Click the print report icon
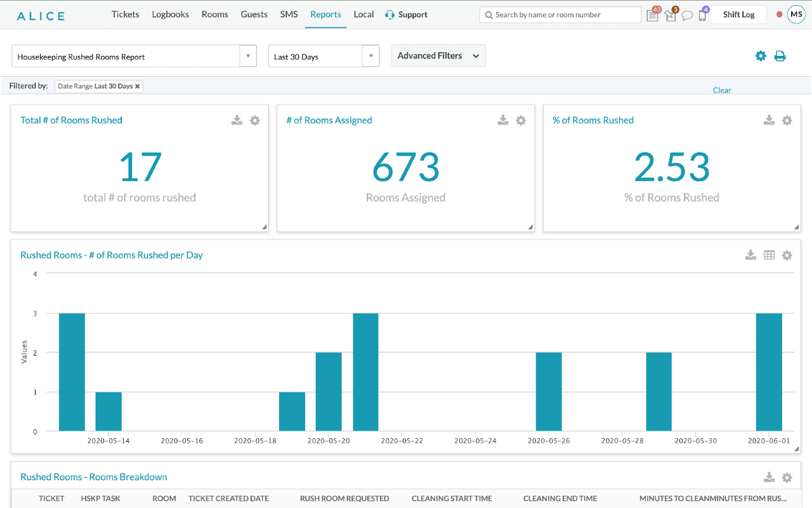This screenshot has height=508, width=812. point(780,56)
